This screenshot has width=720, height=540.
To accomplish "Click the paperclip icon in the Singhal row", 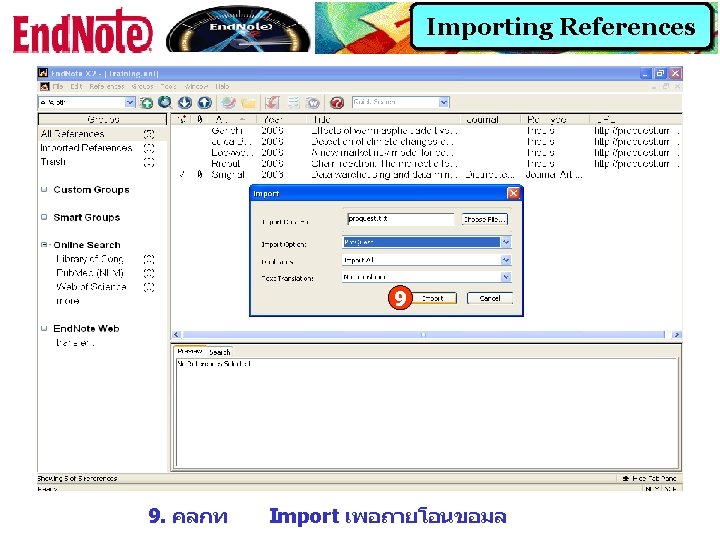I will [200, 174].
